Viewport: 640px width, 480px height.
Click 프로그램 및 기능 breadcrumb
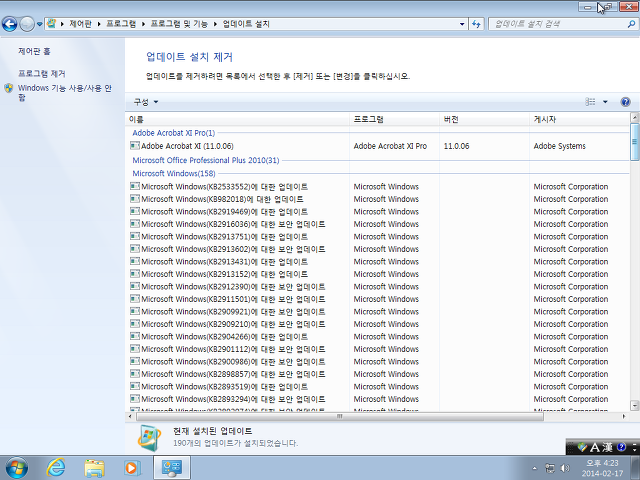[179, 24]
